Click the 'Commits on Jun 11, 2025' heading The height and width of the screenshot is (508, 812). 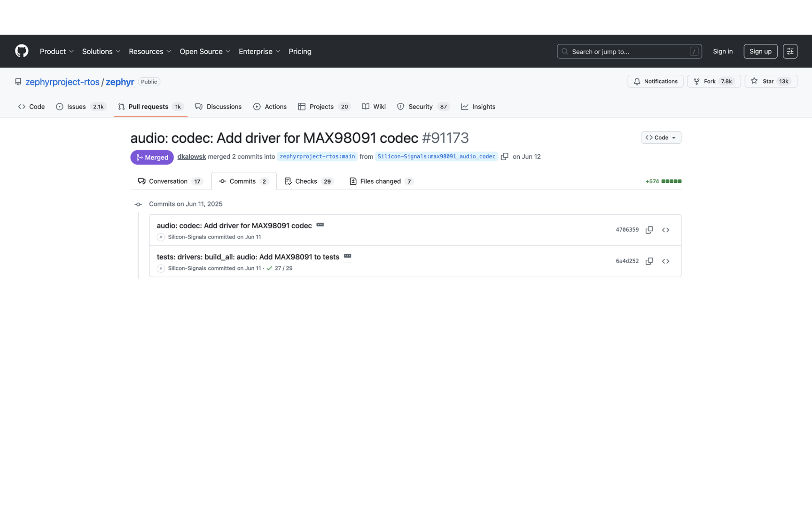click(x=185, y=204)
